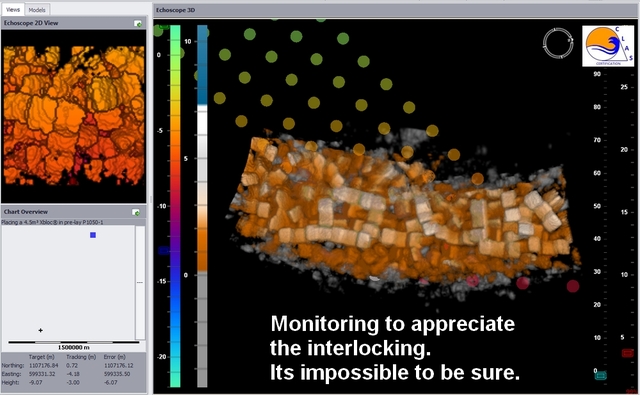Click the Echoscope 2D View pop-out icon
The height and width of the screenshot is (395, 640).
(138, 24)
